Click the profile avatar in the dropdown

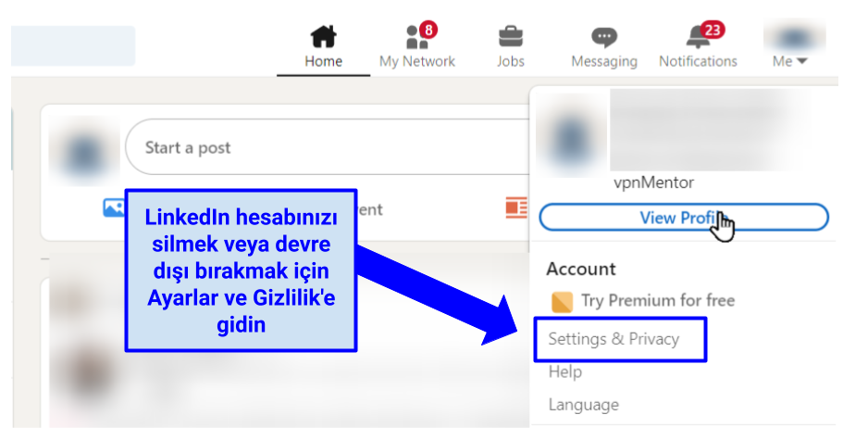572,134
